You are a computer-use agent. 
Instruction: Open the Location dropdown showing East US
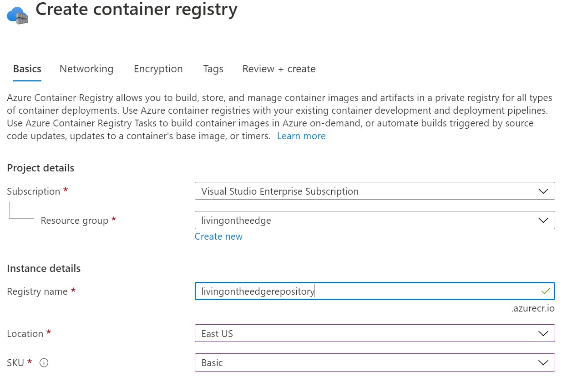(x=375, y=333)
